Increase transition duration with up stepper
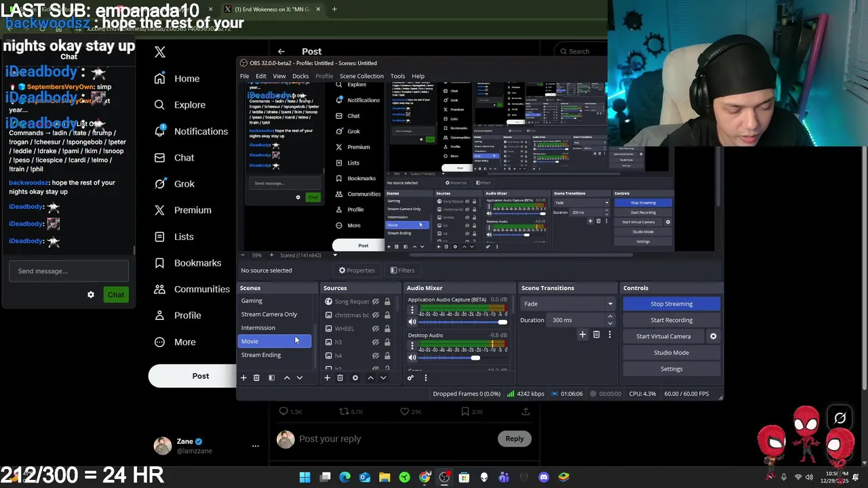 click(610, 317)
